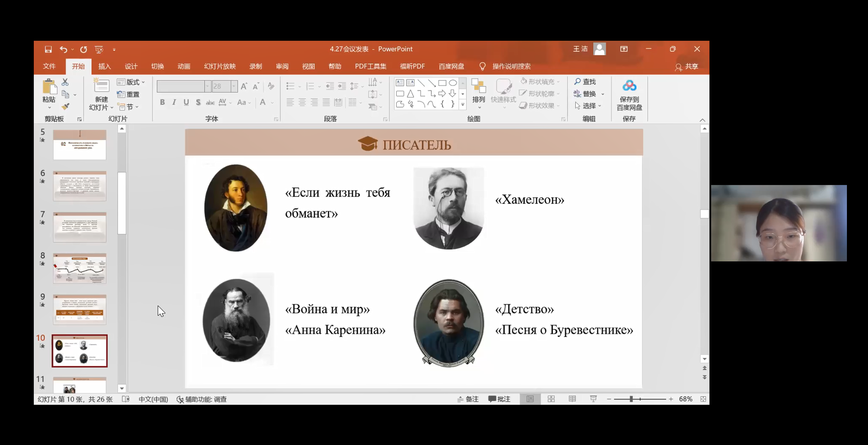This screenshot has height=445, width=868.
Task: Start slideshow from beginning in quick access toolbar
Action: point(99,49)
